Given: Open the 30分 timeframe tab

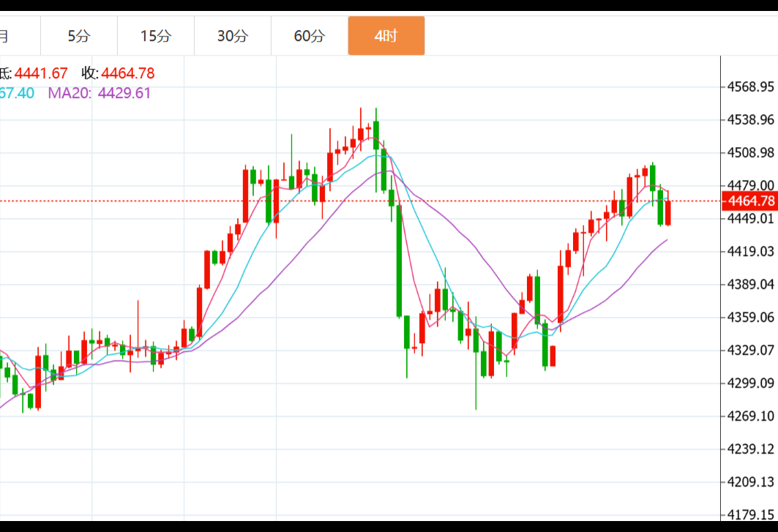Looking at the screenshot, I should click(x=232, y=36).
